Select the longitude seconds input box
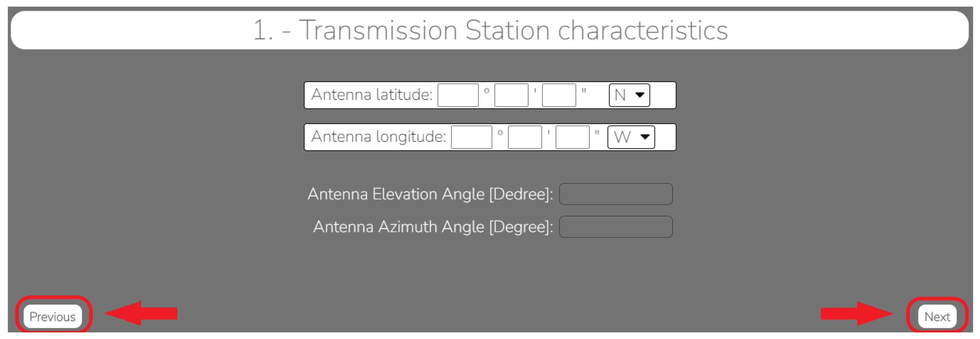 coord(572,137)
